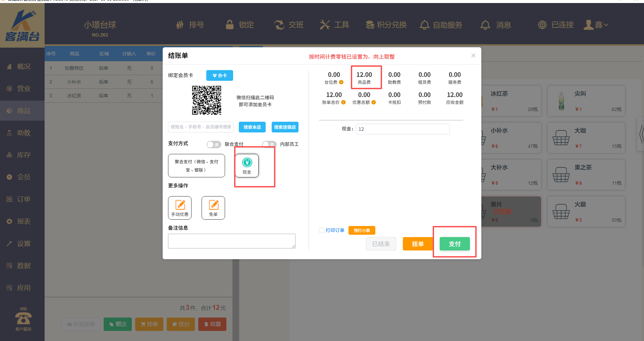644x341 pixels.
Task: Click the cash amount input field
Action: [402, 129]
